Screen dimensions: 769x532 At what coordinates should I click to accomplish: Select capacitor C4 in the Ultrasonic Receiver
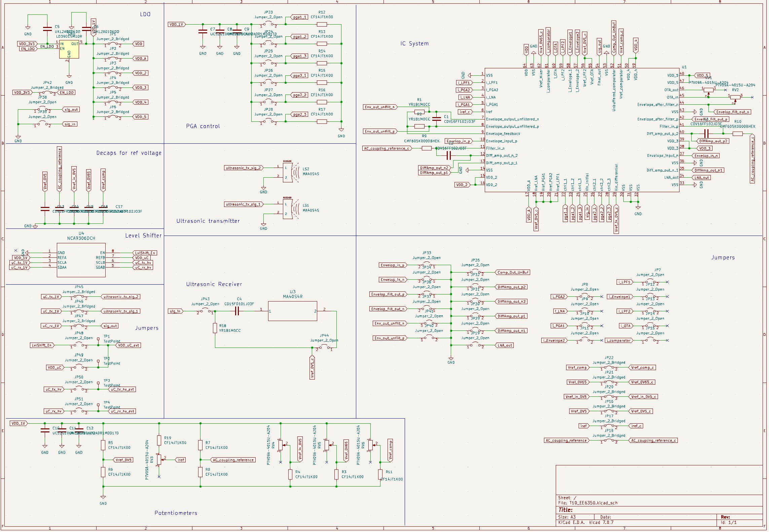[237, 311]
